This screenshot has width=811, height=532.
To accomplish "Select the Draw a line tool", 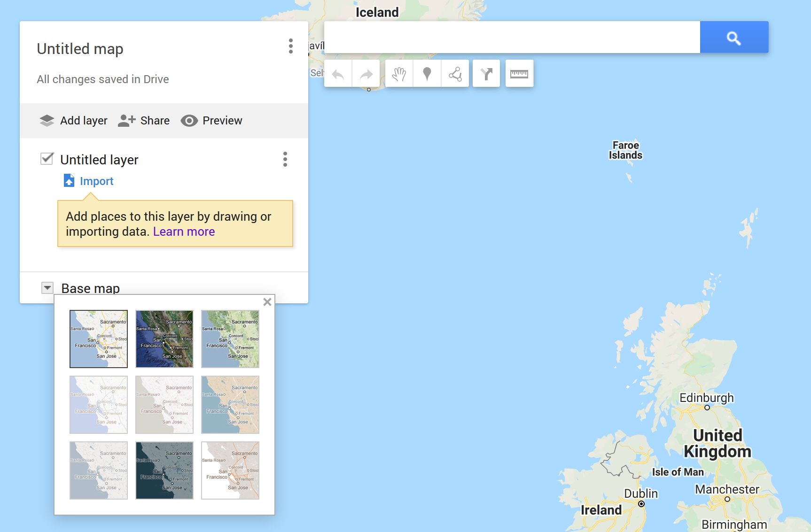I will (x=455, y=74).
